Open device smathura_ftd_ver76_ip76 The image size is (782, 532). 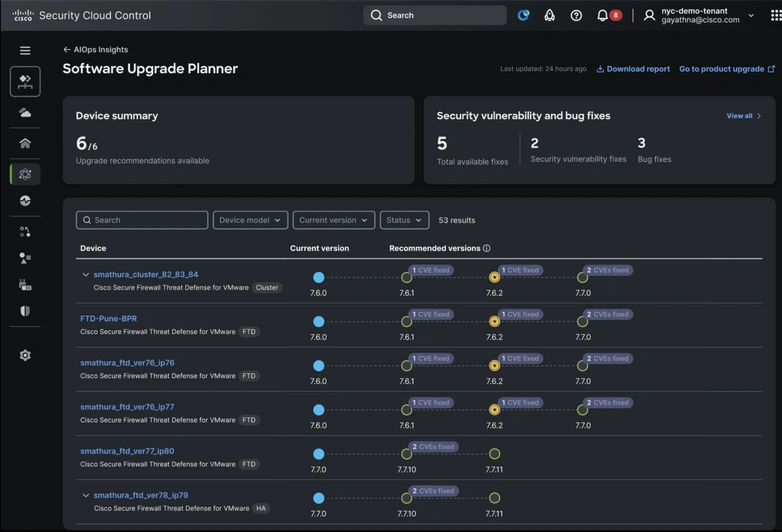tap(127, 362)
